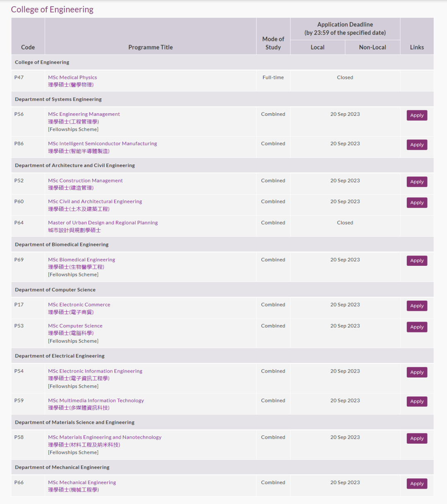447x504 pixels.
Task: Apply for MSc Construction Management (P52)
Action: tap(417, 182)
